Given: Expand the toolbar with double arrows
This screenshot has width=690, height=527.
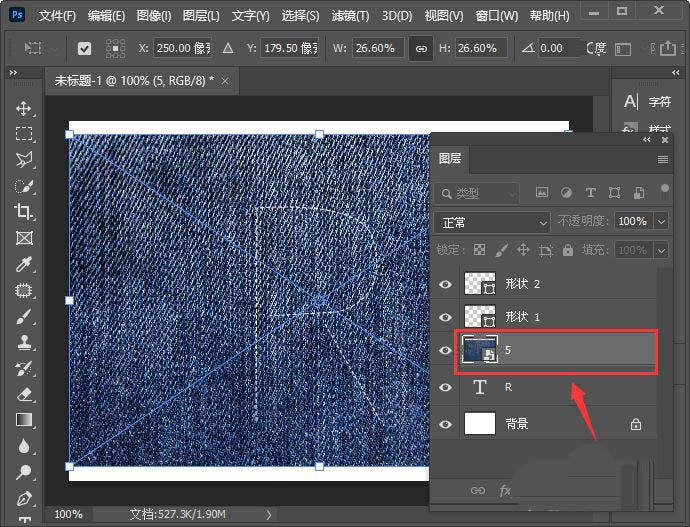Looking at the screenshot, I should coord(13,72).
